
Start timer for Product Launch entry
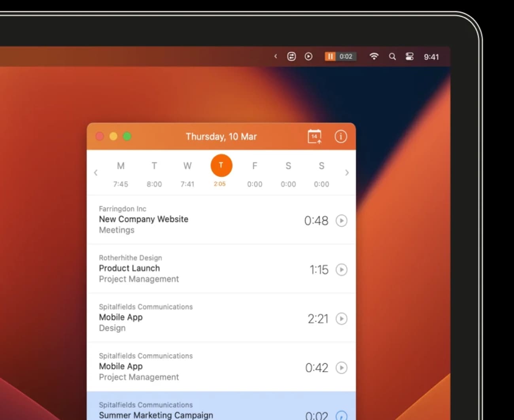[341, 269]
